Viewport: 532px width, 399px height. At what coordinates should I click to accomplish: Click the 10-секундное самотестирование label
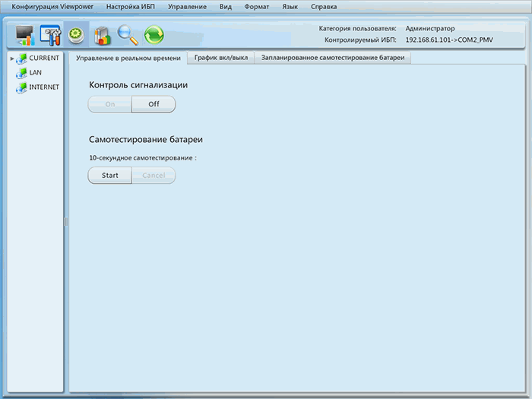(x=143, y=158)
